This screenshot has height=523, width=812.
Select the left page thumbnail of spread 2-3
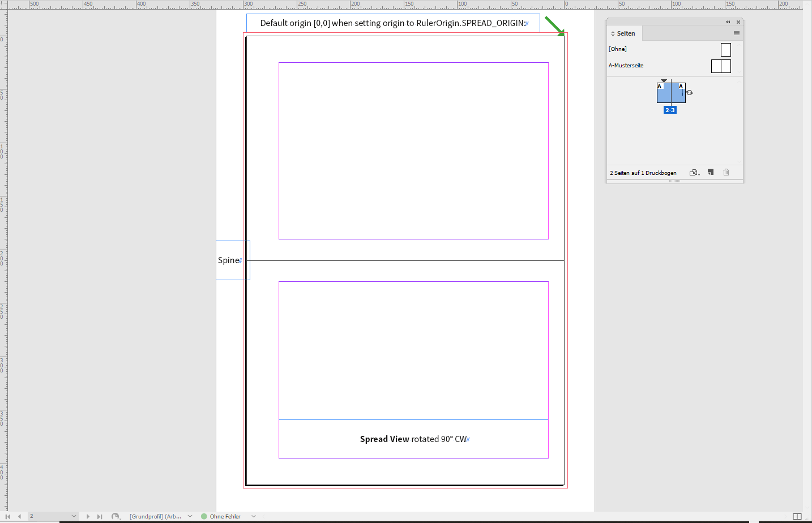click(x=664, y=93)
